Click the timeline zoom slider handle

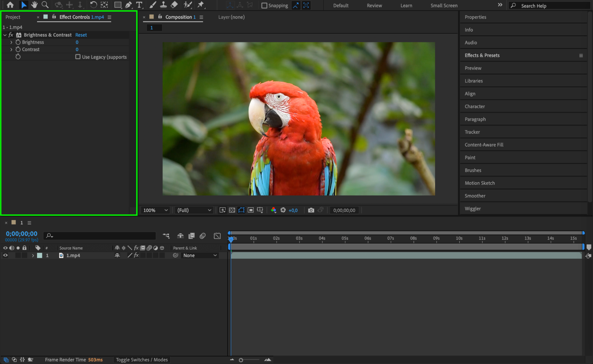tap(241, 360)
